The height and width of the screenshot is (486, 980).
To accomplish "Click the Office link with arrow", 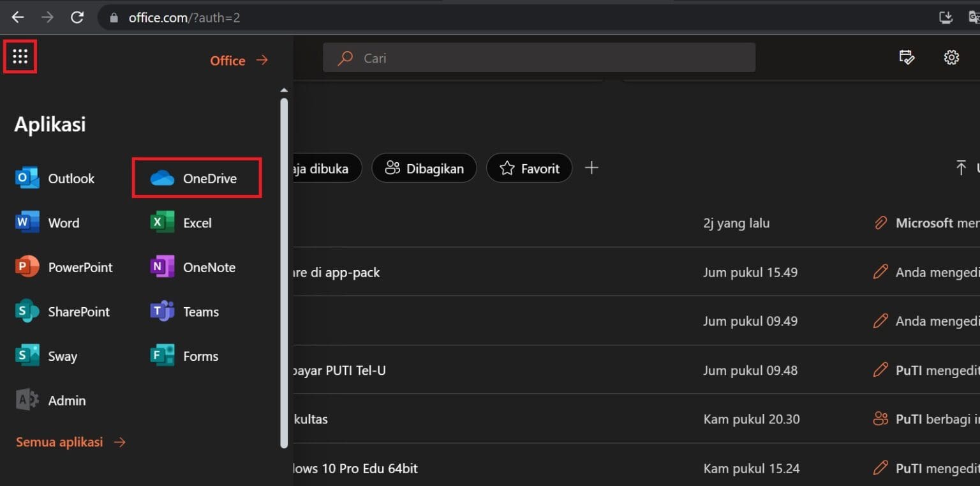I will pyautogui.click(x=239, y=61).
